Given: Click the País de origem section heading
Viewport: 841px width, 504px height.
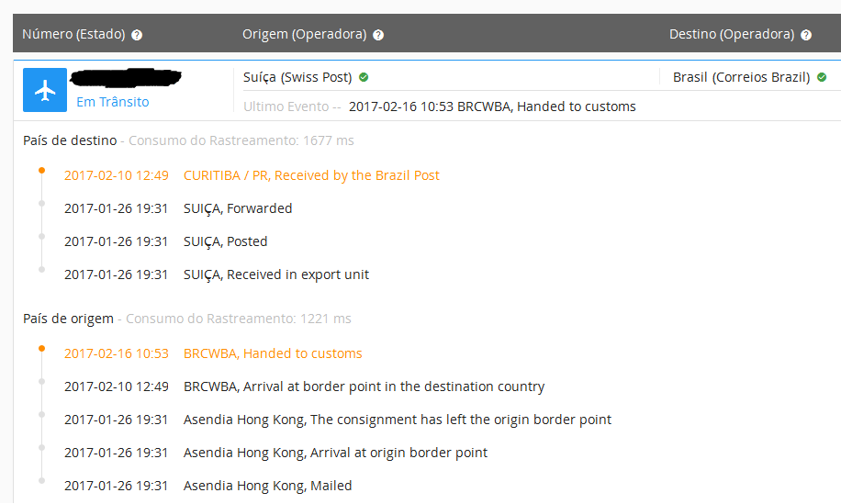Looking at the screenshot, I should 68,319.
